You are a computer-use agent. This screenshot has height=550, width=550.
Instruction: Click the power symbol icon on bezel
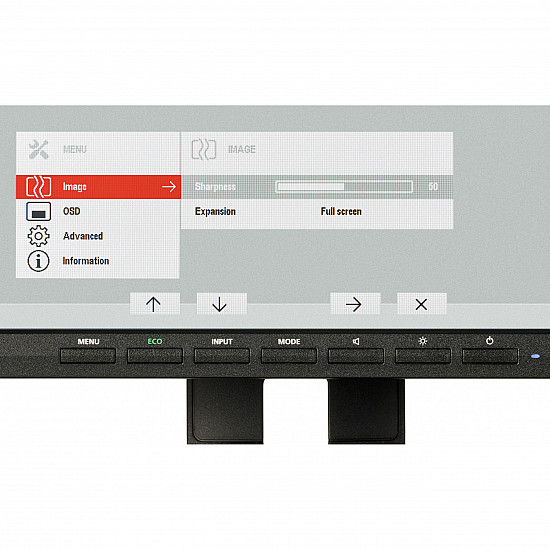pyautogui.click(x=490, y=341)
